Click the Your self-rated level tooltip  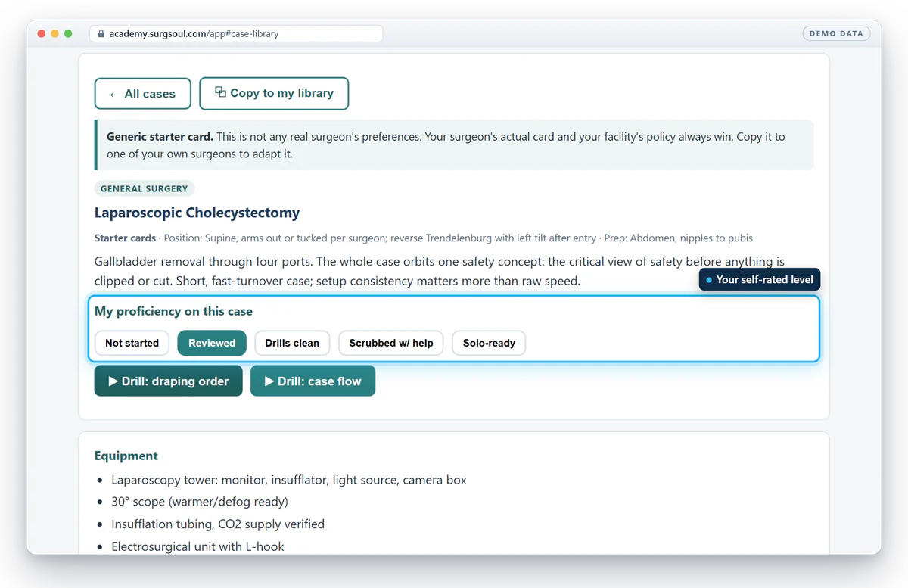[760, 280]
